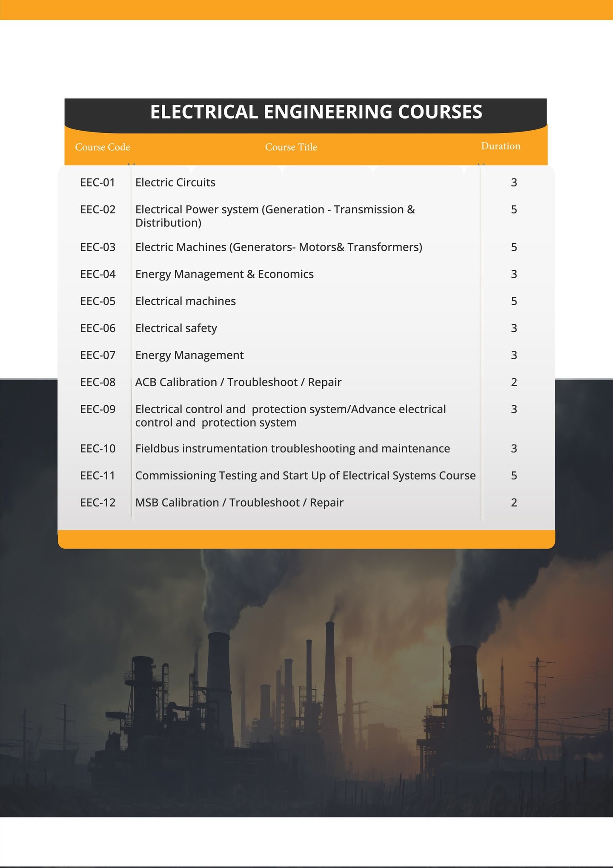Select course code EEC-09

tap(98, 409)
